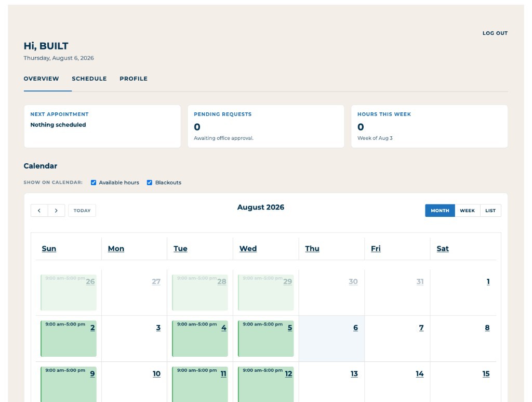
Task: Open August 13 day link
Action: [354, 374]
